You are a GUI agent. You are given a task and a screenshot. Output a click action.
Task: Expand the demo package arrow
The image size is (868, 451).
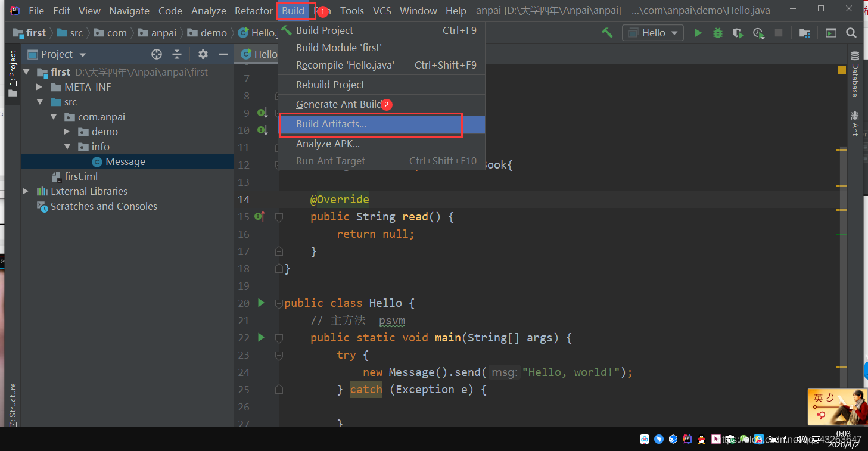[x=67, y=132]
